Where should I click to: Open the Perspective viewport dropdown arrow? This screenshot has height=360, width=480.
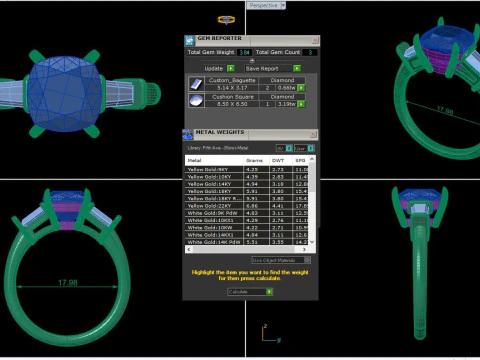283,6
